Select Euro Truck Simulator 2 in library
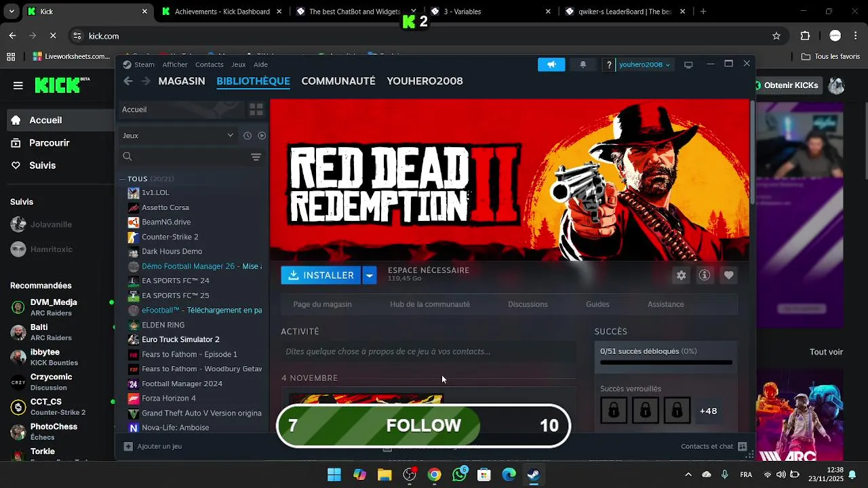868x488 pixels. tap(180, 340)
